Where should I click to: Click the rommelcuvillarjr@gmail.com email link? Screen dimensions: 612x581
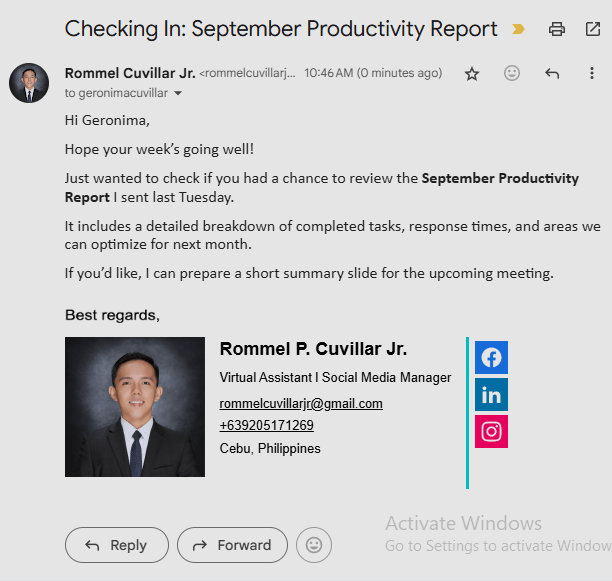tap(301, 404)
